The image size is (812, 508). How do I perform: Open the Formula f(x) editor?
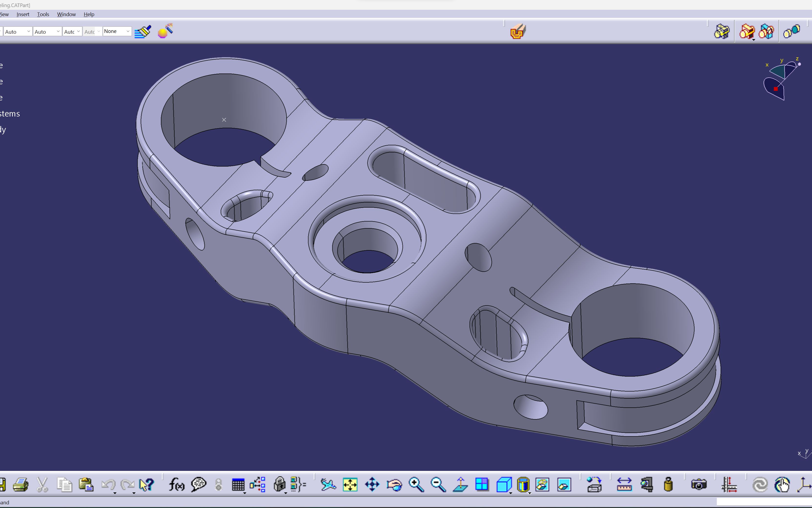[x=176, y=485]
